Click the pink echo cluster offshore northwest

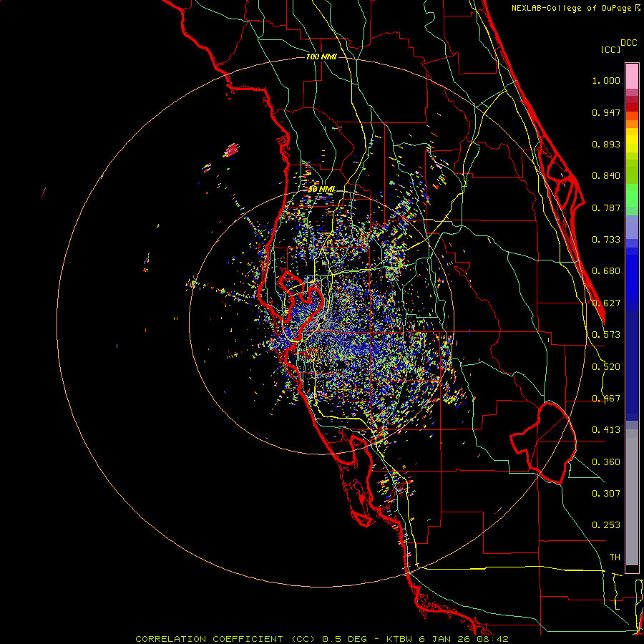pos(231,150)
